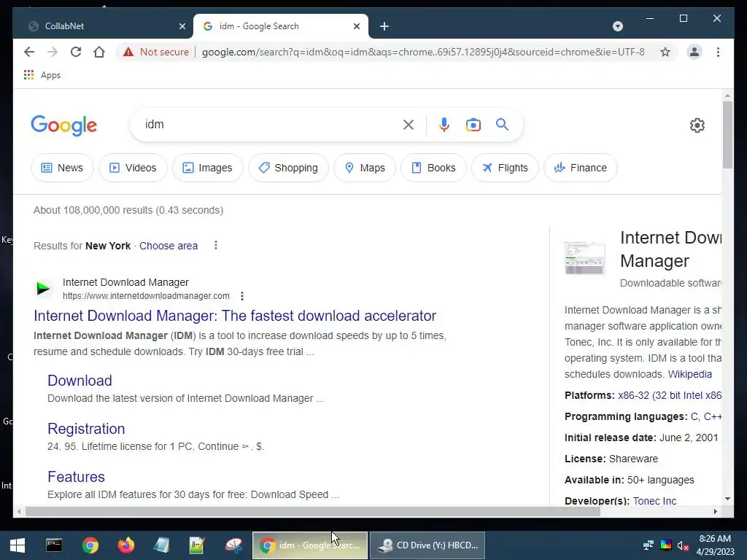Open Firefox from the taskbar
Image resolution: width=747 pixels, height=560 pixels.
[x=126, y=545]
